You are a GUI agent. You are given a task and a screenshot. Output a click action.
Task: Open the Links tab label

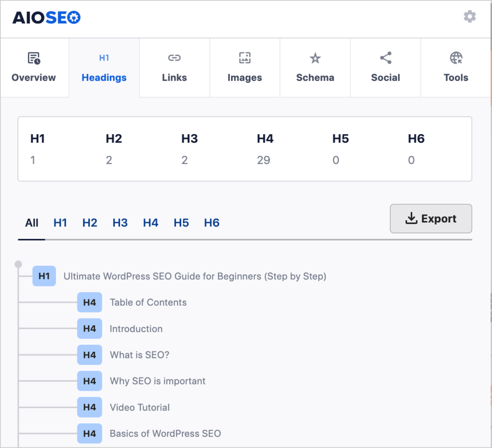pyautogui.click(x=174, y=77)
